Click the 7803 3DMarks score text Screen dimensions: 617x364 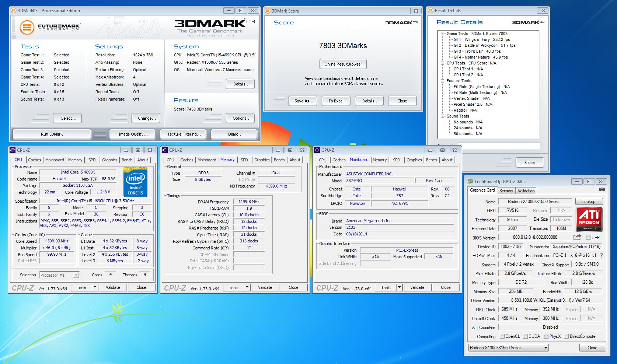343,46
